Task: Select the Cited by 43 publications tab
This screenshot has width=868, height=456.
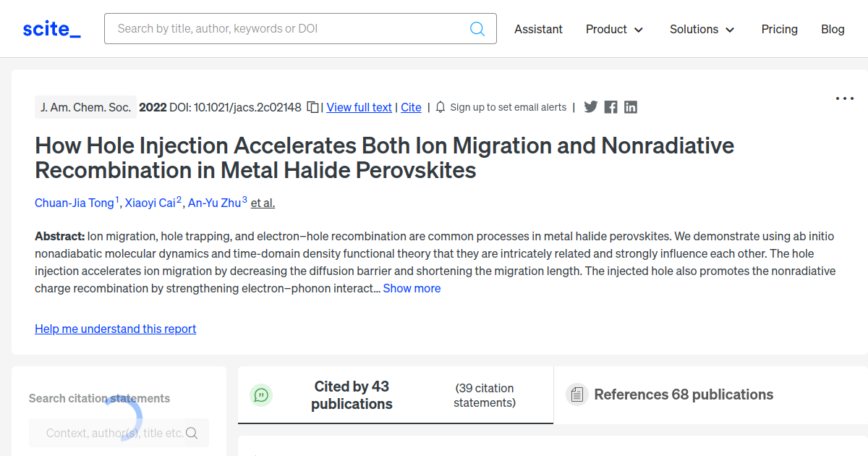Action: click(x=352, y=395)
